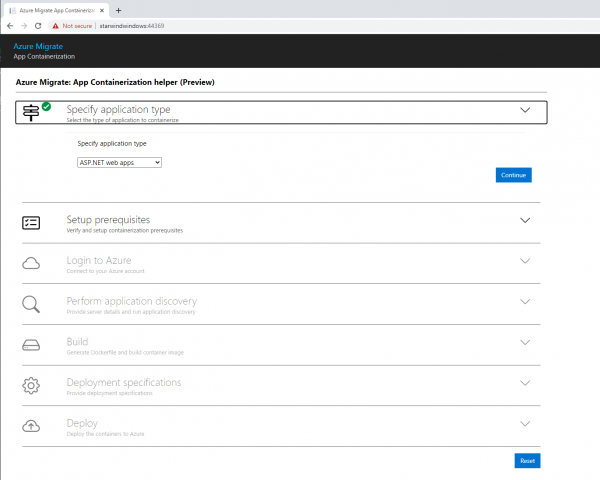
Task: Click the Deploy heading text
Action: [x=82, y=423]
